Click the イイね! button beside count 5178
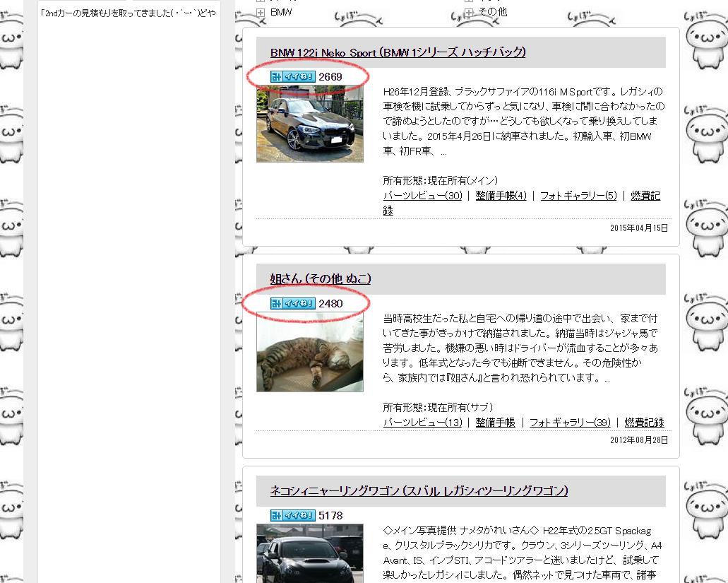The height and width of the screenshot is (583, 728). [x=292, y=515]
